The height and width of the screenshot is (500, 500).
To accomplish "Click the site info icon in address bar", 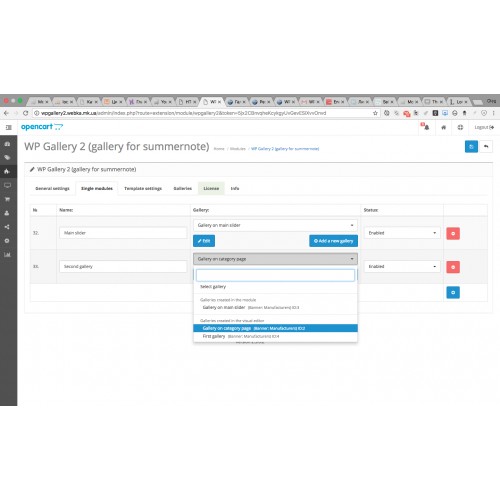I will (x=37, y=113).
